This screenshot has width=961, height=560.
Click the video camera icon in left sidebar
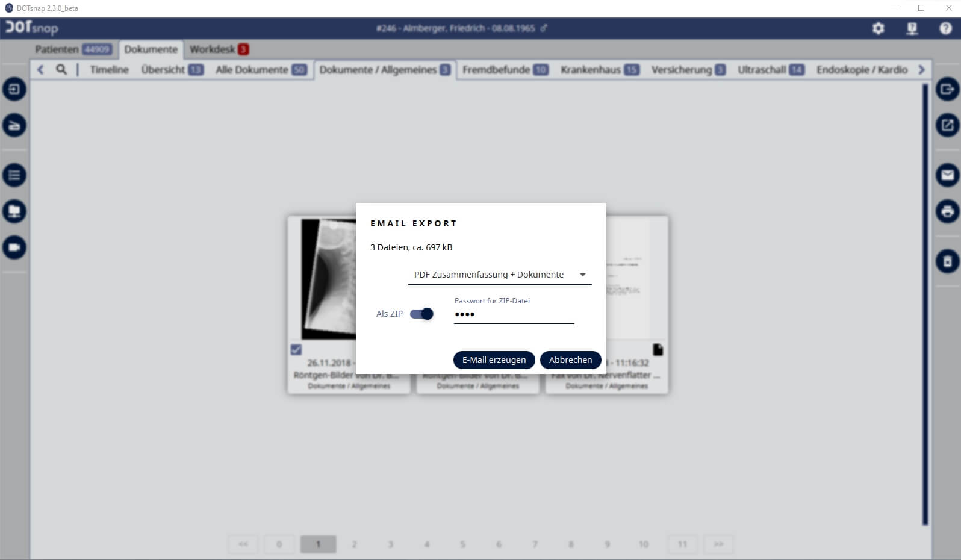click(14, 247)
